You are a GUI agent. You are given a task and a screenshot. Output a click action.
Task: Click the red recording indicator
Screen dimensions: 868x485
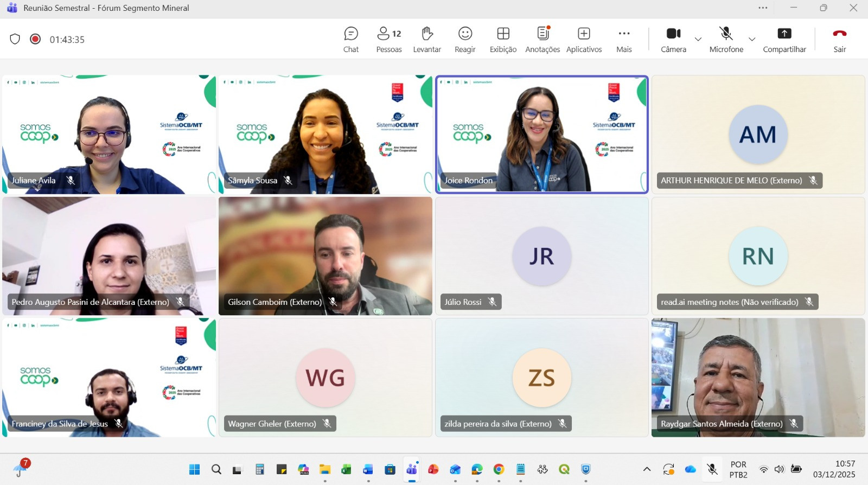pos(35,39)
